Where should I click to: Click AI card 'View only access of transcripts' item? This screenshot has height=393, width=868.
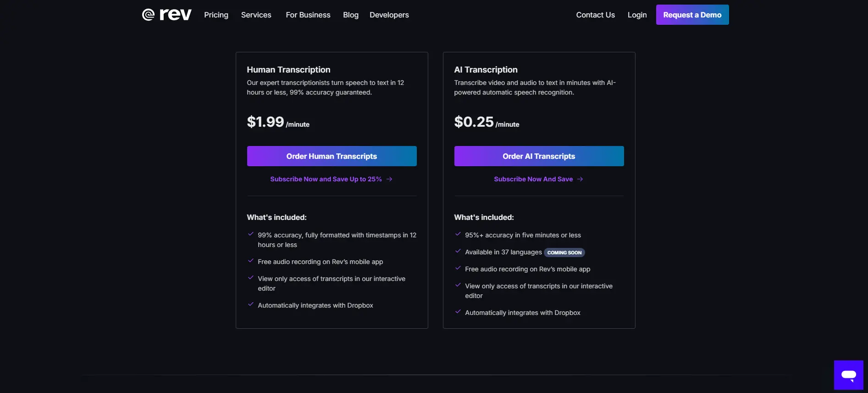[x=539, y=291]
